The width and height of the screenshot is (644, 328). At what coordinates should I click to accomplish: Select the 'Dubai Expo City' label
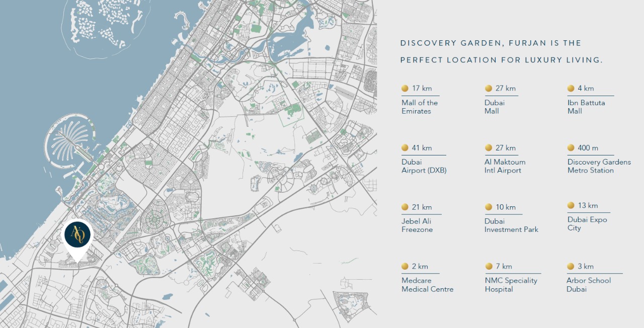587,224
